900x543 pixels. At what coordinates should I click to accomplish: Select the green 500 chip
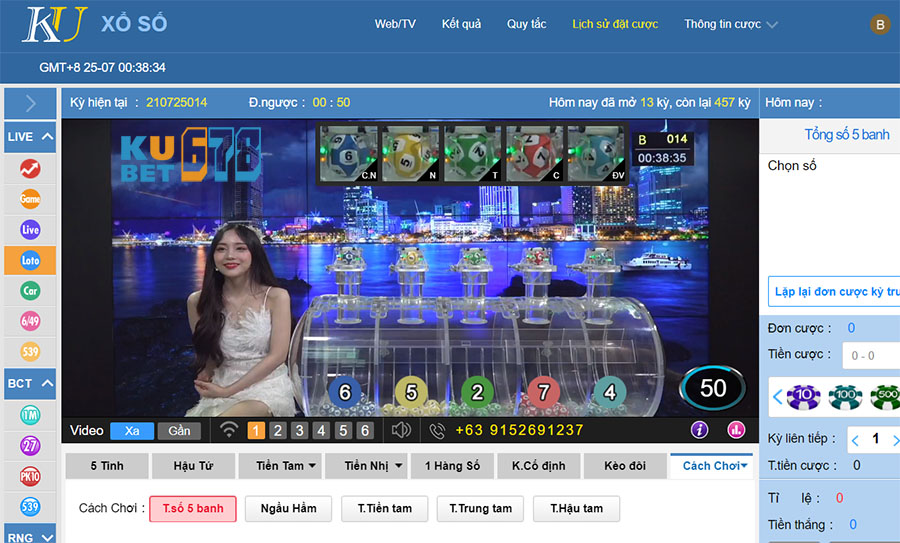coord(886,396)
